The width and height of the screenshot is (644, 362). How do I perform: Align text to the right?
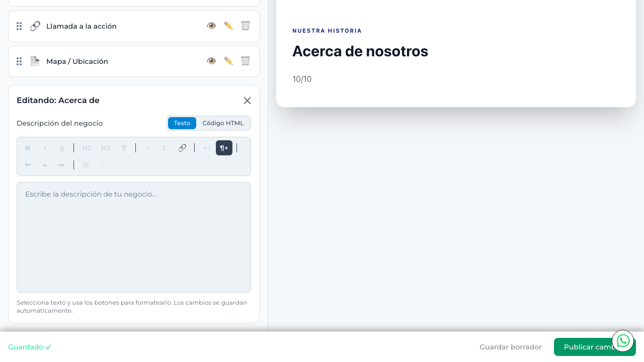pyautogui.click(x=62, y=165)
